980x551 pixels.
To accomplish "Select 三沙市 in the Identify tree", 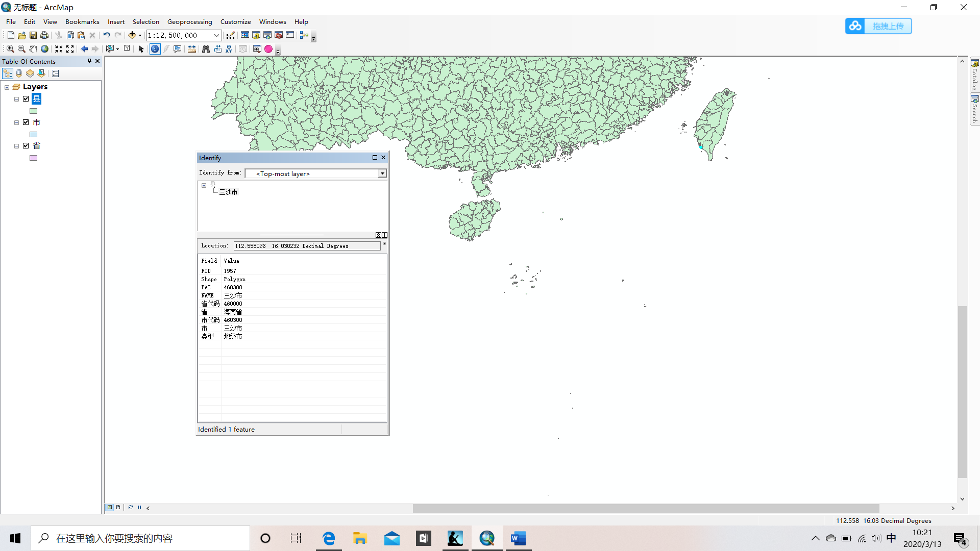I will [229, 192].
